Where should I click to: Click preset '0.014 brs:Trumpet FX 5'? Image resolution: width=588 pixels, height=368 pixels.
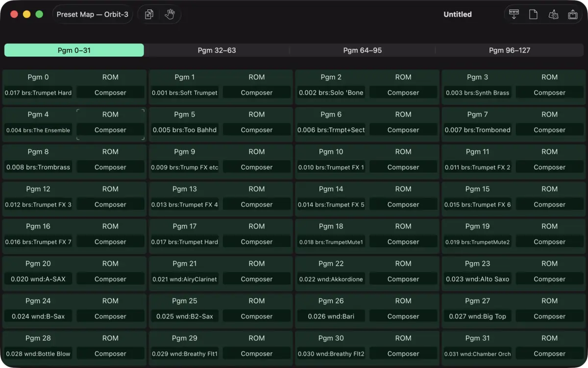[x=331, y=205]
